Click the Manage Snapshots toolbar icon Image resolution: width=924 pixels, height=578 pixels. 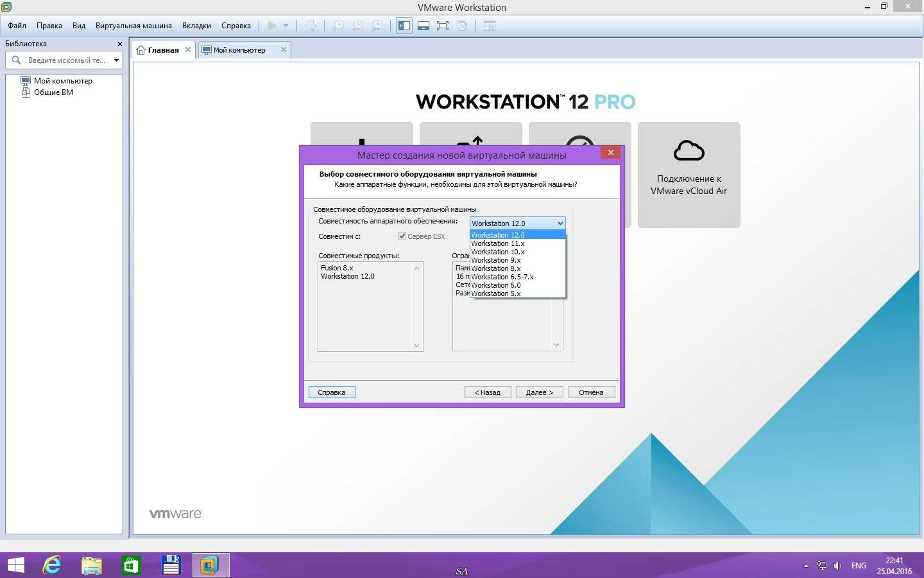pos(377,26)
